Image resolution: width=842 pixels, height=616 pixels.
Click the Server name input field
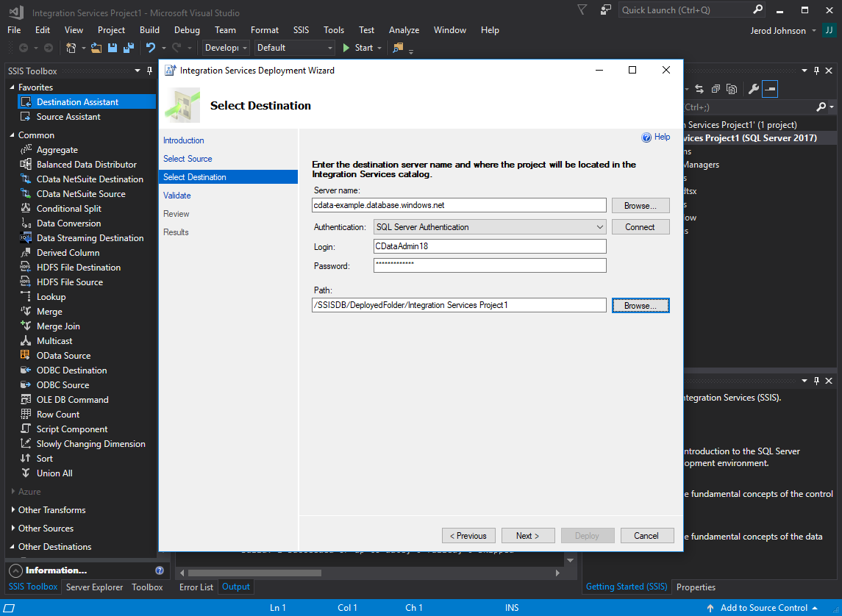tap(460, 205)
